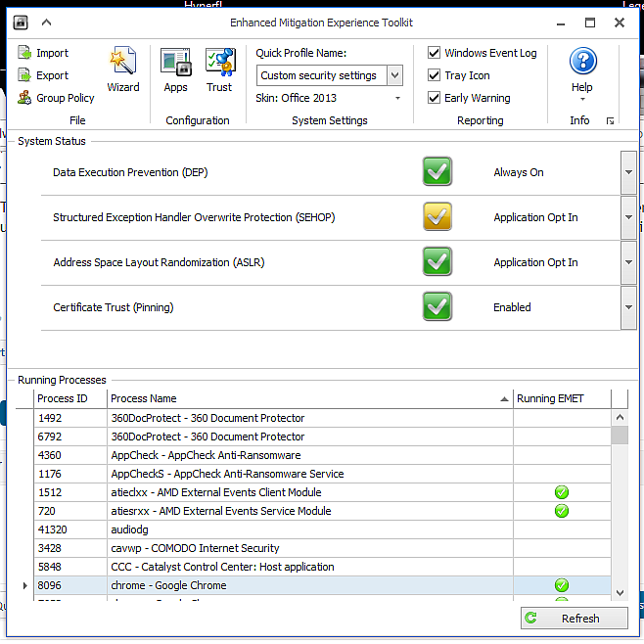Click the EMET window icon in title bar
Screen dimensions: 644x644
[x=21, y=23]
